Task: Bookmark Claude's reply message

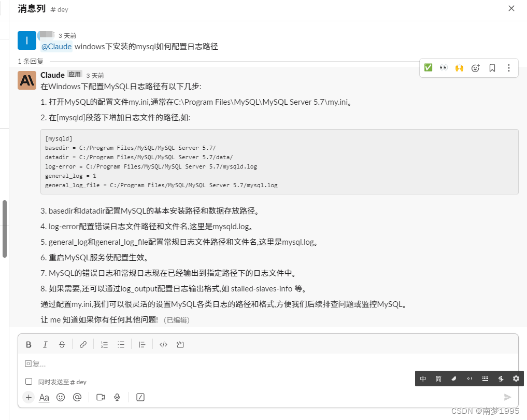Action: 492,68
